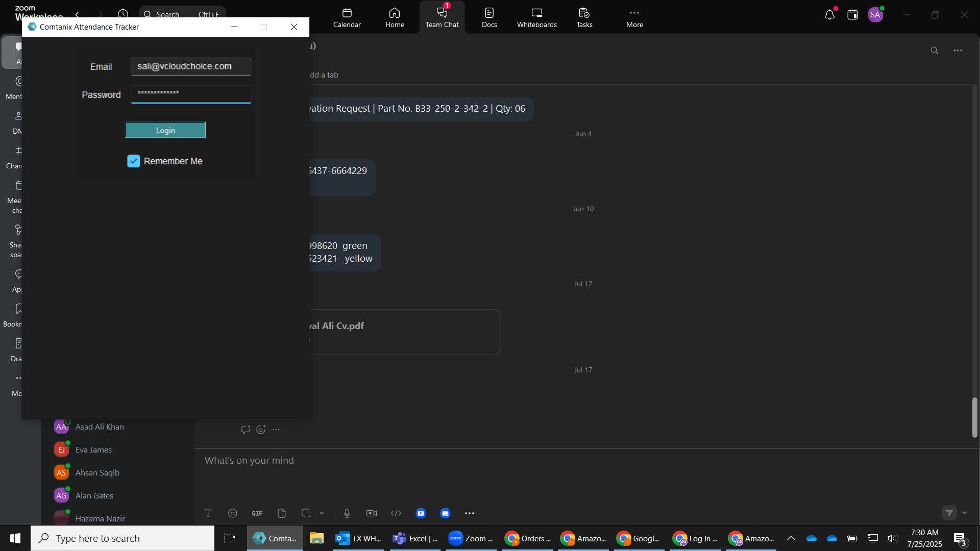980x551 pixels.
Task: Open the Calendar tab in Zoom
Action: [x=347, y=17]
